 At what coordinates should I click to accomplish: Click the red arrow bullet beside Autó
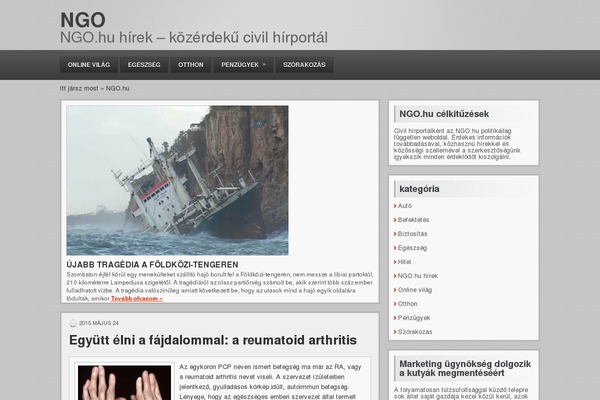395,206
